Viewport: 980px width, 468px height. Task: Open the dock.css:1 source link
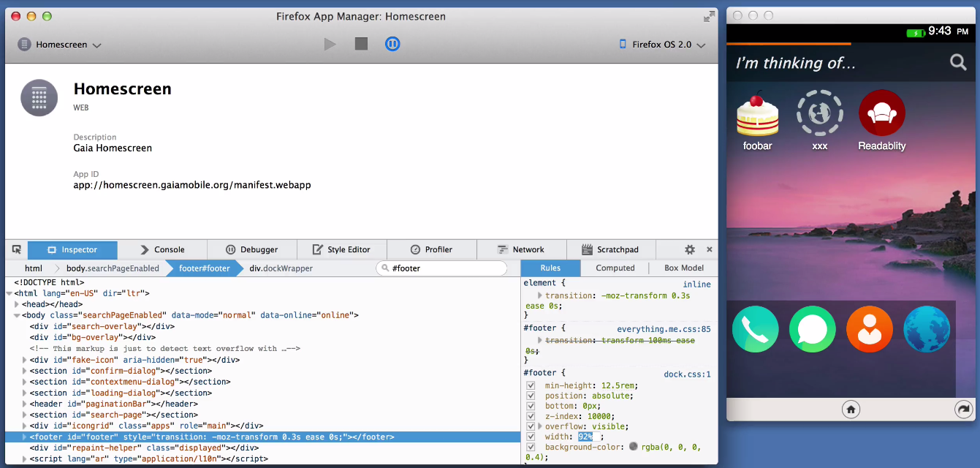point(686,374)
